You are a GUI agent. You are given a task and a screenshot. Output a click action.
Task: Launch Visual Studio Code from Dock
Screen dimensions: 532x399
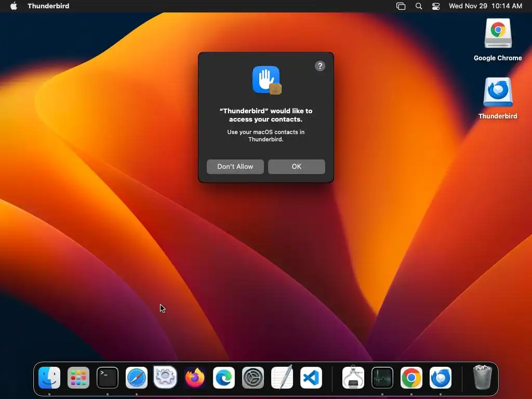click(311, 378)
